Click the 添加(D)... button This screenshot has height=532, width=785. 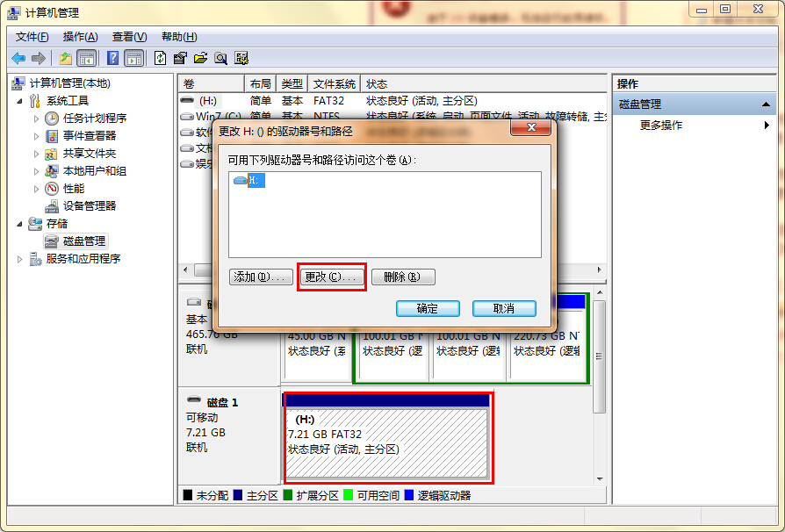261,277
